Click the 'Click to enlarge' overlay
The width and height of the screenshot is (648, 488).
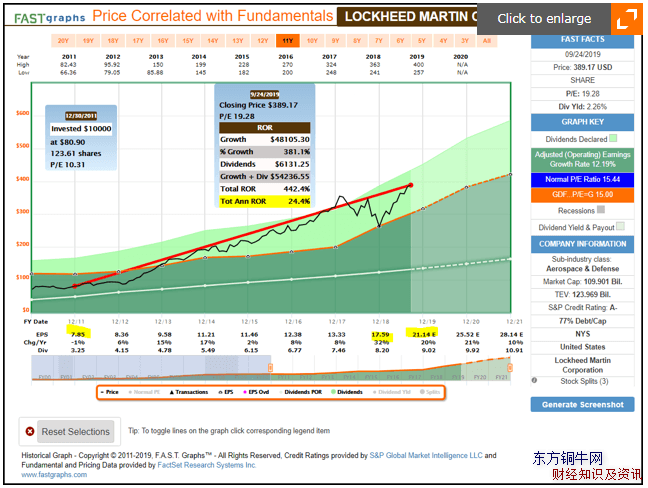(544, 19)
